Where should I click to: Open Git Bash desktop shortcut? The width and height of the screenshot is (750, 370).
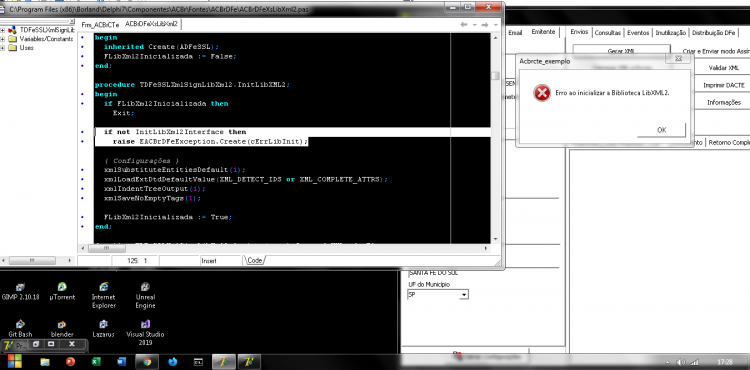pyautogui.click(x=20, y=329)
